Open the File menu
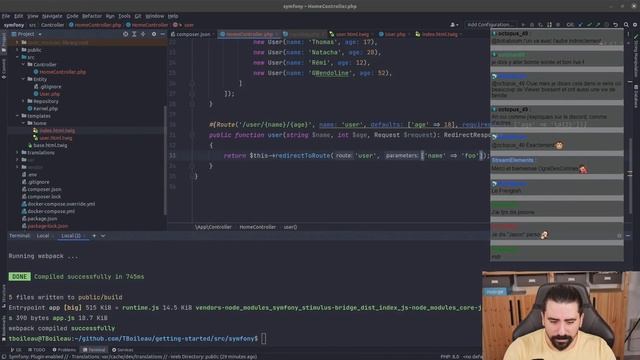The image size is (640, 360). (x=6, y=16)
